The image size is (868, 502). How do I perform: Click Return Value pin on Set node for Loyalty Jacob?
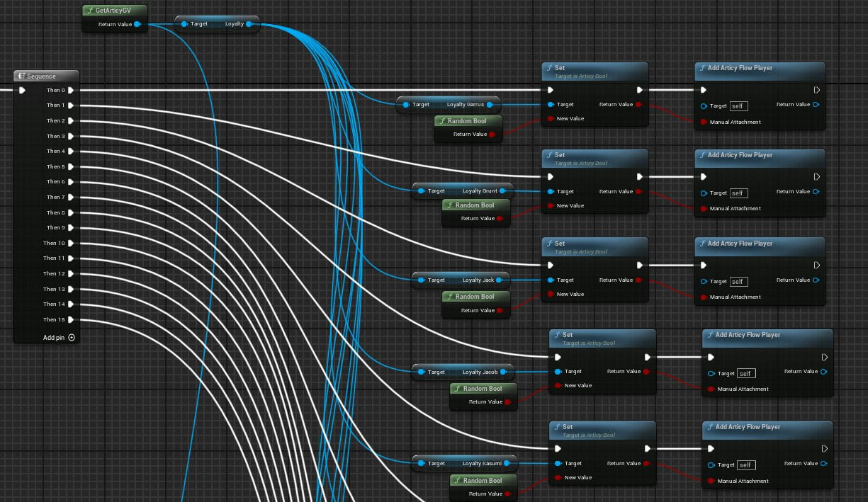tap(646, 372)
